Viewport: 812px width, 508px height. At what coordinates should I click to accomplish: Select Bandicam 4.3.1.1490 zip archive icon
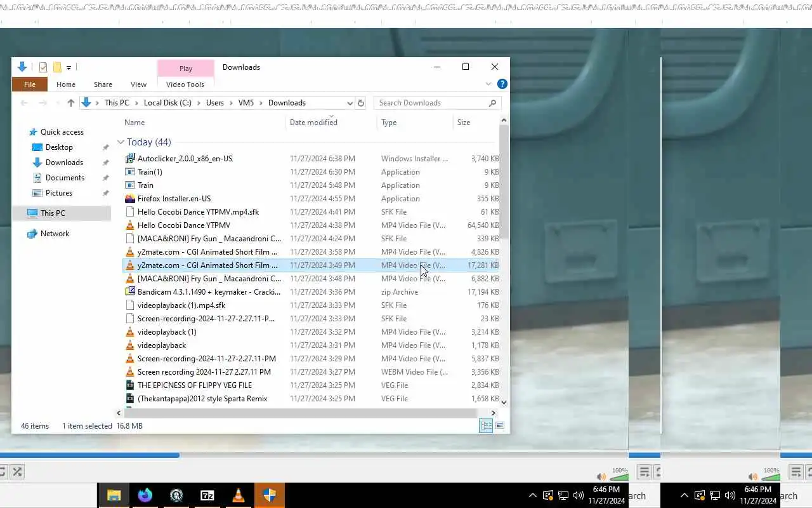(130, 292)
